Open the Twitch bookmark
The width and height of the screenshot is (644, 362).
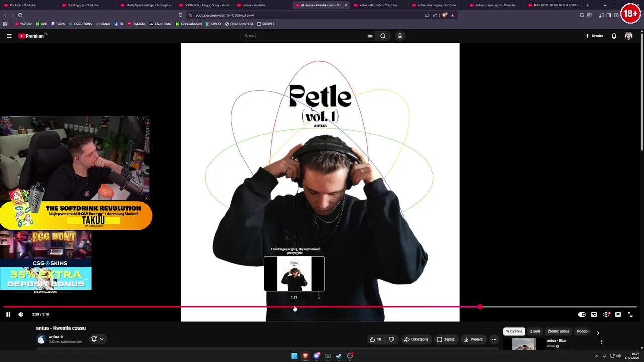click(57, 24)
